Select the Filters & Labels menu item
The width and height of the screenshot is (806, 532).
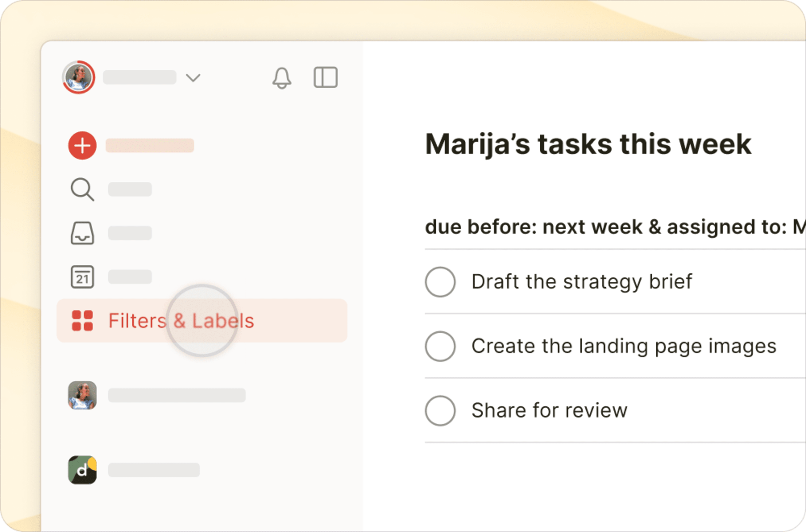202,320
